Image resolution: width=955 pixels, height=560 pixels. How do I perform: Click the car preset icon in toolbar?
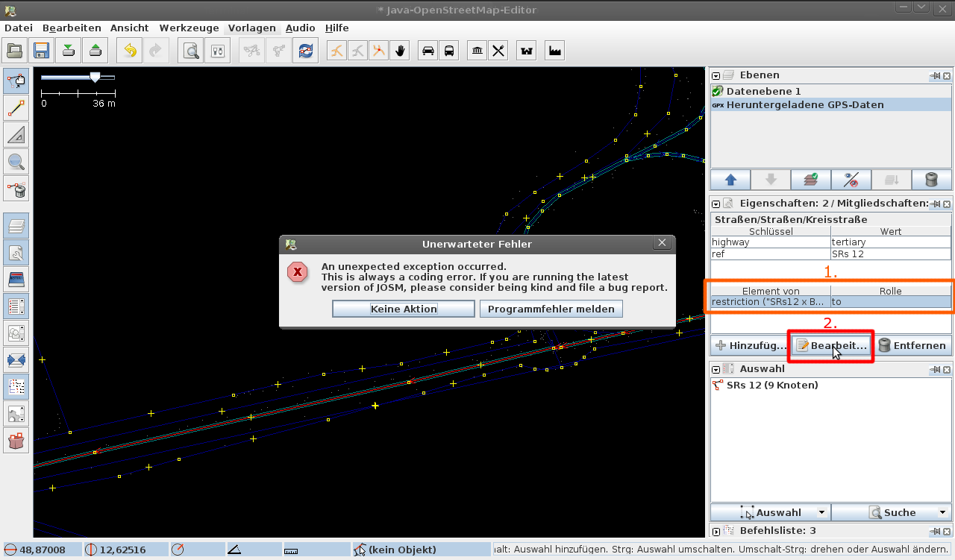point(428,51)
